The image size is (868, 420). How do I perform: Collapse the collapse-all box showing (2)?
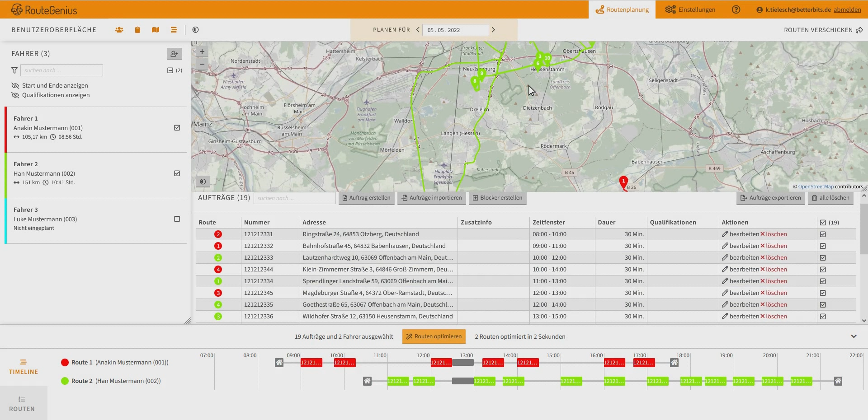170,70
